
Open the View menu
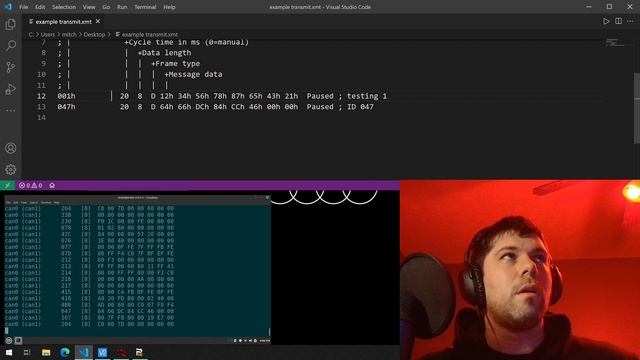pos(89,7)
